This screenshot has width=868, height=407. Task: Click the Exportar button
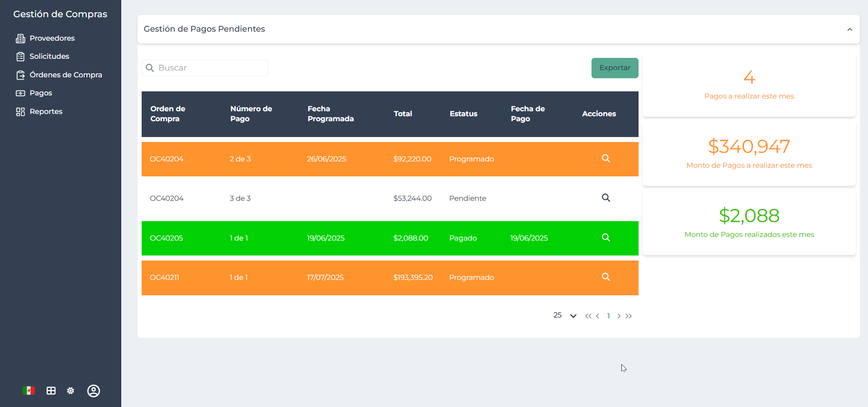(x=615, y=68)
